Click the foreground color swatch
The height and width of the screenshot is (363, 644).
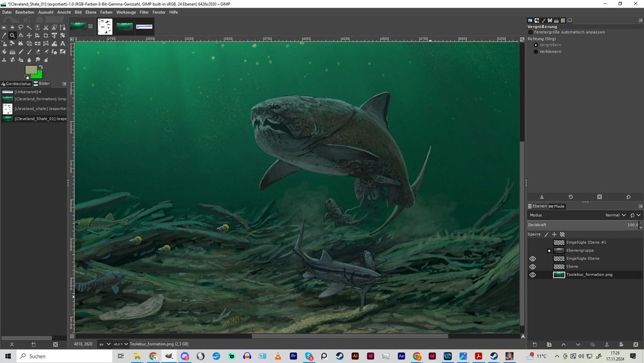[x=31, y=70]
